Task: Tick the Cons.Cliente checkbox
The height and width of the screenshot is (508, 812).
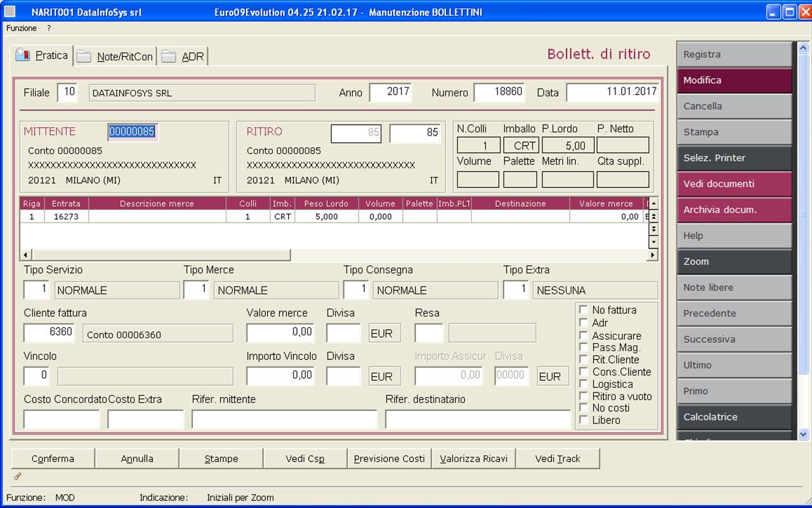Action: pyautogui.click(x=584, y=372)
